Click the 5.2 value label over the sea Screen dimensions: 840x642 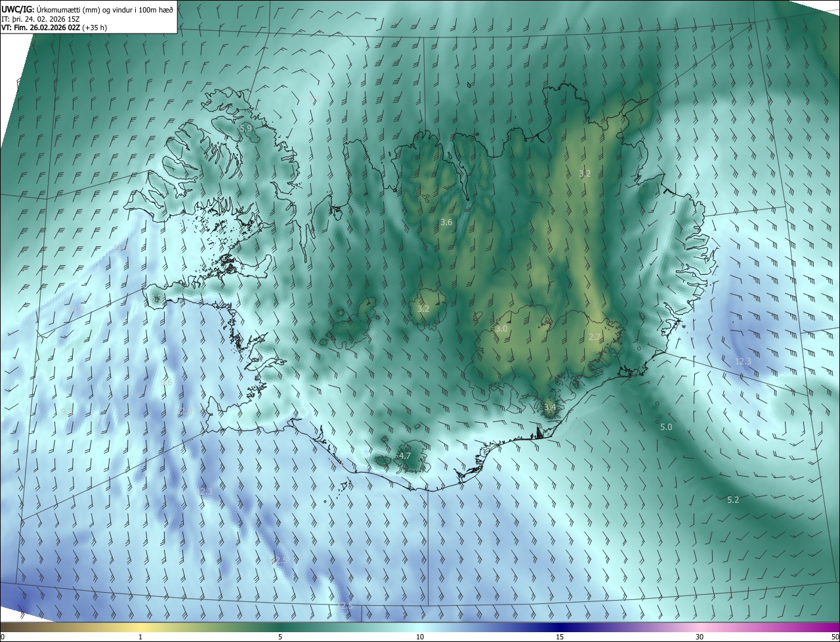point(733,500)
